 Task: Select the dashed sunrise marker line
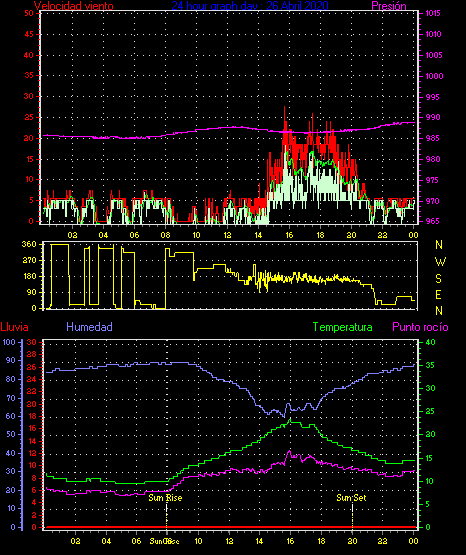click(167, 516)
